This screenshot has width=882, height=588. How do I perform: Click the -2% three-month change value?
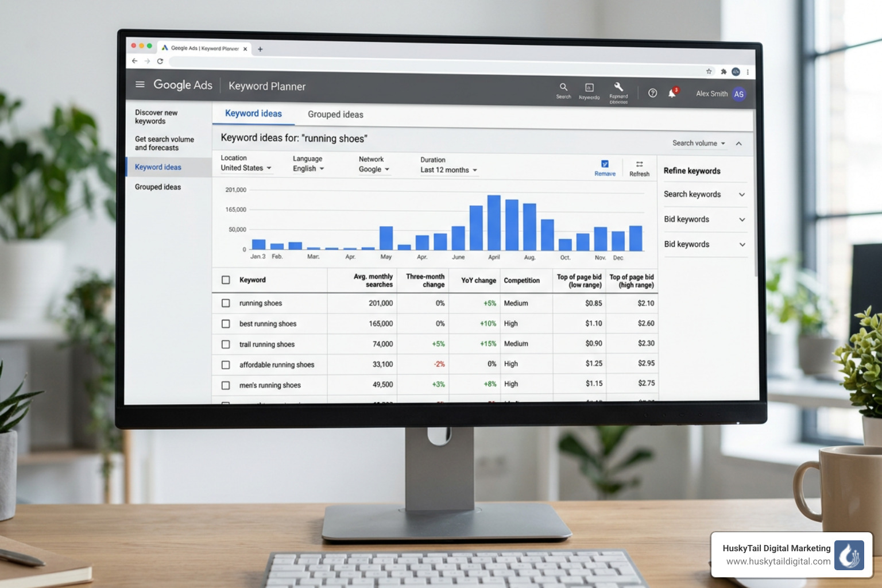point(439,364)
